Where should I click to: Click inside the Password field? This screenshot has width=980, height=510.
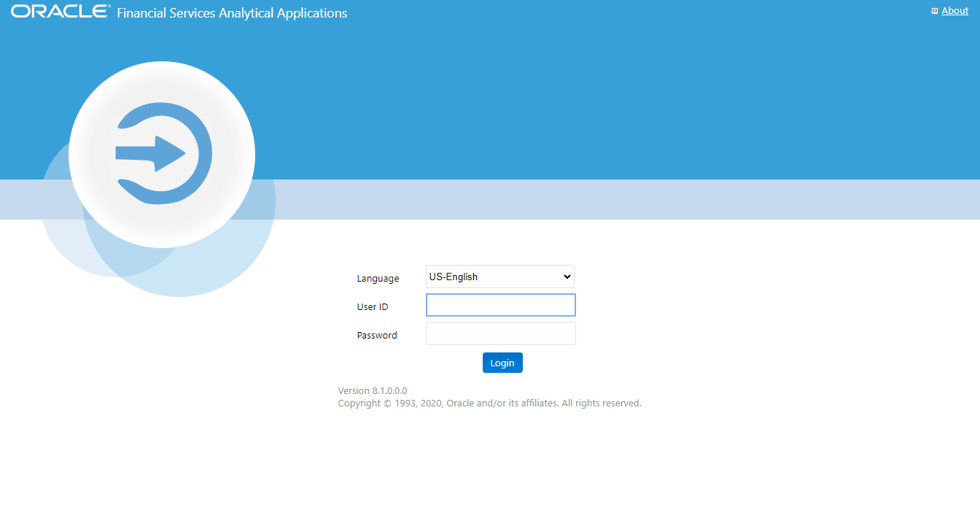[500, 333]
